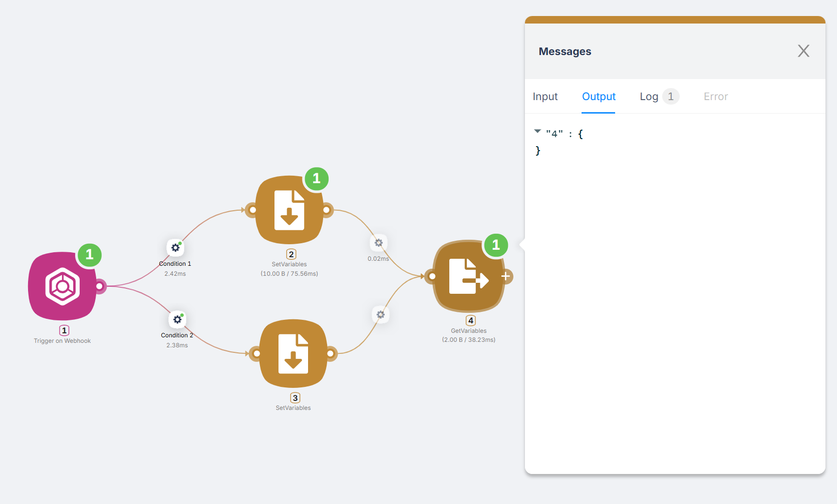Collapse the "4" JSON object

pyautogui.click(x=537, y=132)
